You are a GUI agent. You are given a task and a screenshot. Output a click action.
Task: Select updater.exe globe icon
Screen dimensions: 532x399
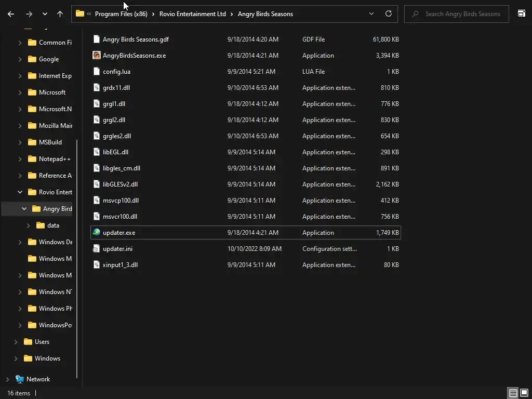coord(96,232)
